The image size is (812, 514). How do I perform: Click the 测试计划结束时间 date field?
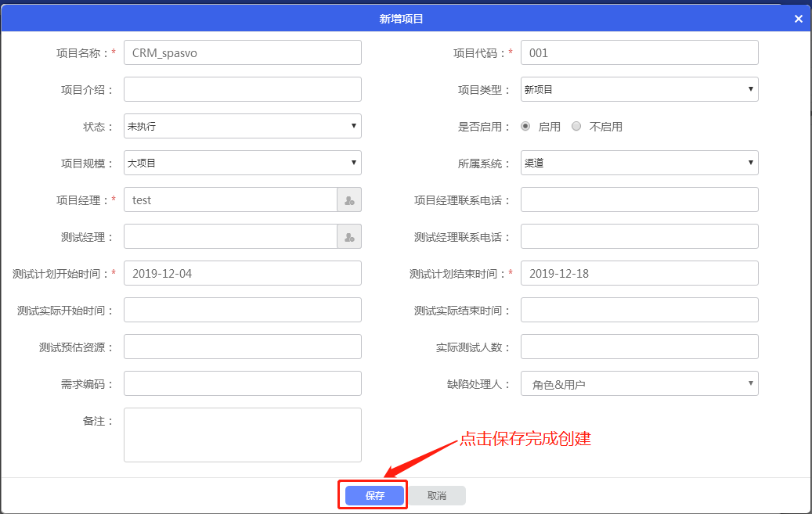(639, 273)
